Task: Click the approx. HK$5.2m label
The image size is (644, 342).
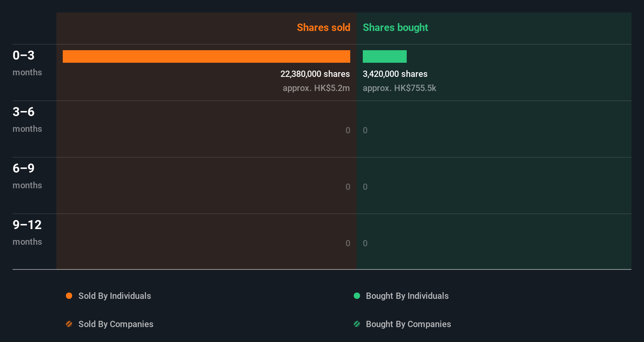Action: coord(316,88)
